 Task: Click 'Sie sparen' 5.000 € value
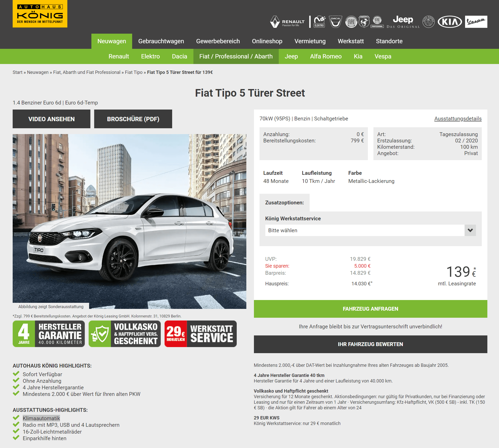coord(362,266)
